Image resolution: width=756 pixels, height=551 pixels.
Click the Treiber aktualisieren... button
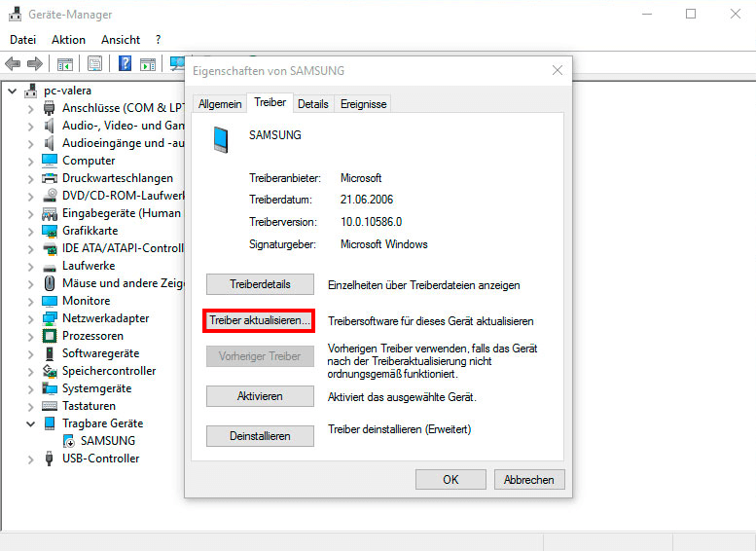(260, 320)
